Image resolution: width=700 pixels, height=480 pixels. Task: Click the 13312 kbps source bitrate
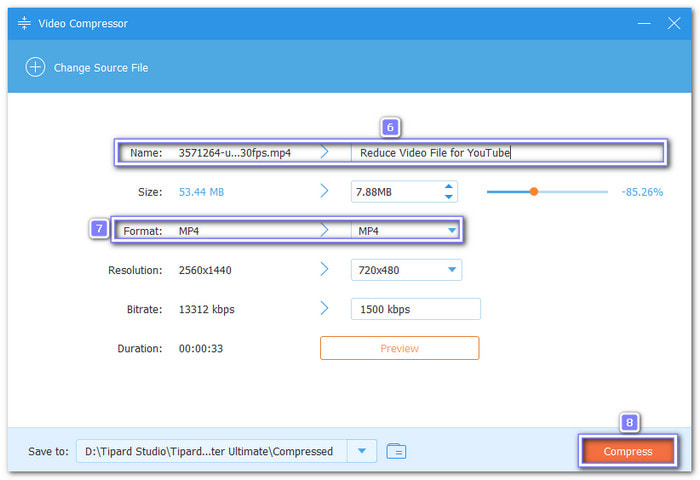[x=207, y=309]
